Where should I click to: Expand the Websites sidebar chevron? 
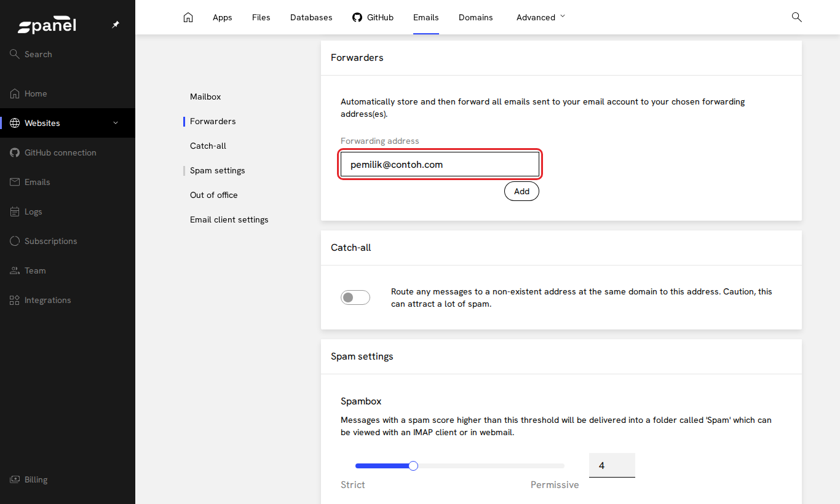click(x=116, y=123)
